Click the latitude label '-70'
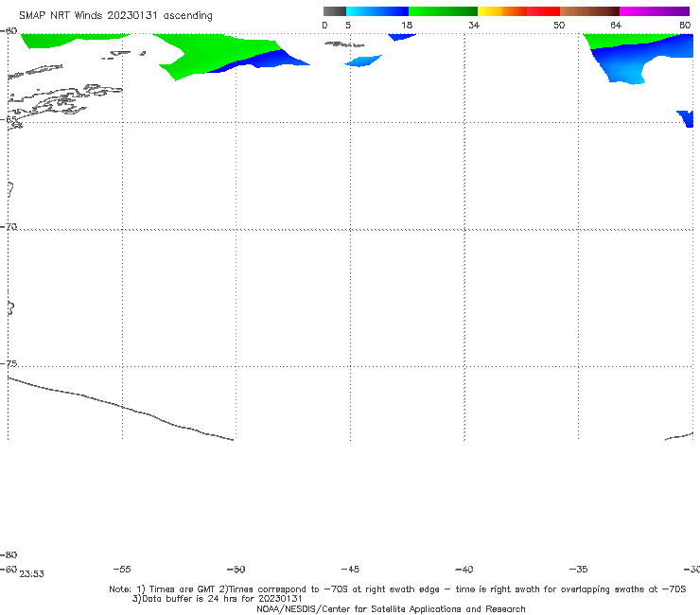 pyautogui.click(x=9, y=227)
